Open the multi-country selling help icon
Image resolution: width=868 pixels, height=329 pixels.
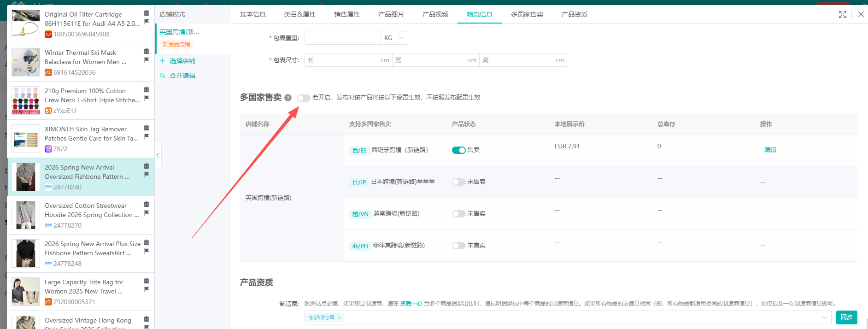pos(288,98)
